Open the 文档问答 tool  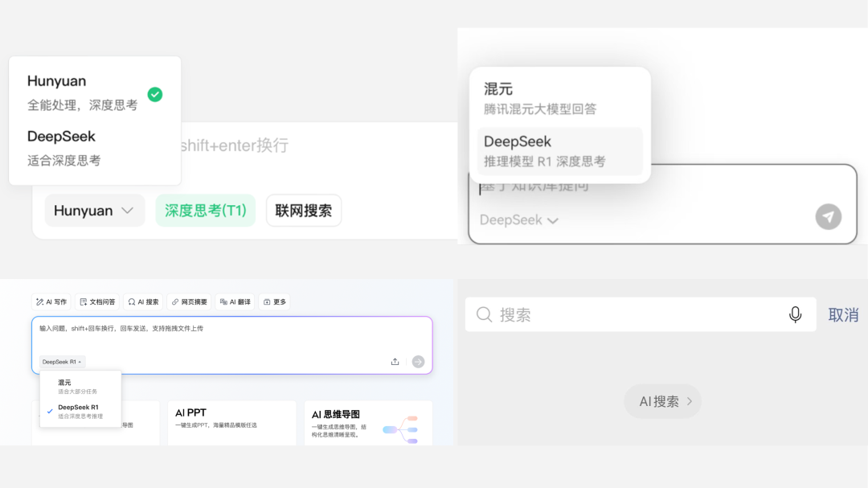(x=97, y=301)
